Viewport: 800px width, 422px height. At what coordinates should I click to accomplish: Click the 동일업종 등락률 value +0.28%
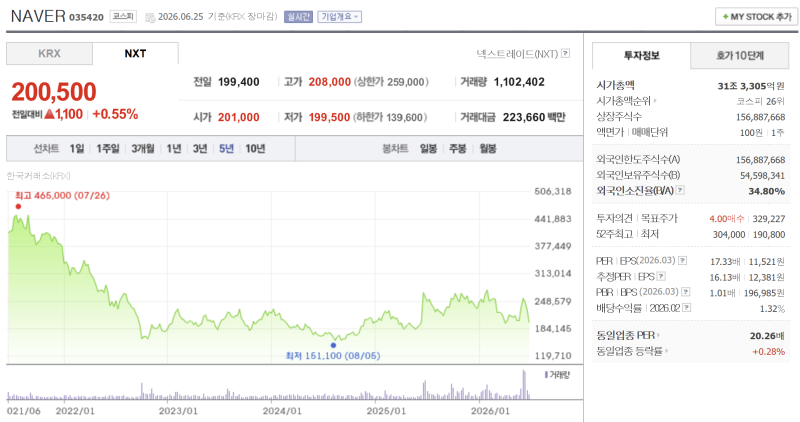pyautogui.click(x=768, y=352)
